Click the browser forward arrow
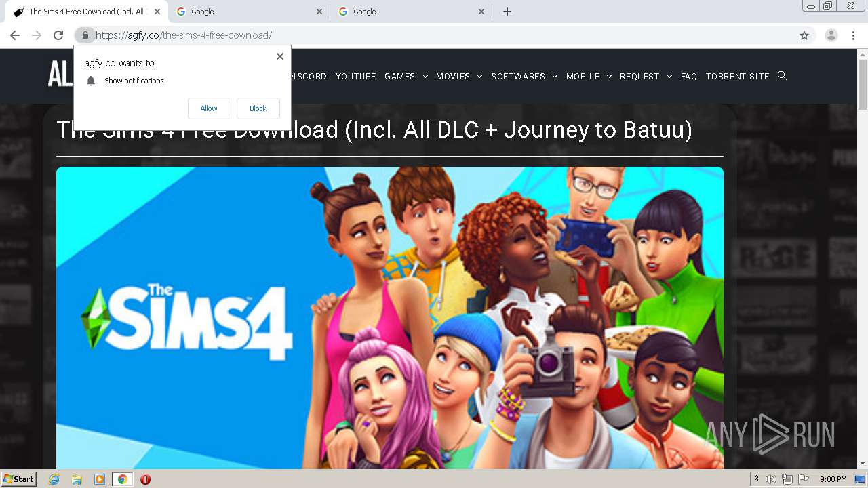The image size is (868, 488). coord(37,35)
